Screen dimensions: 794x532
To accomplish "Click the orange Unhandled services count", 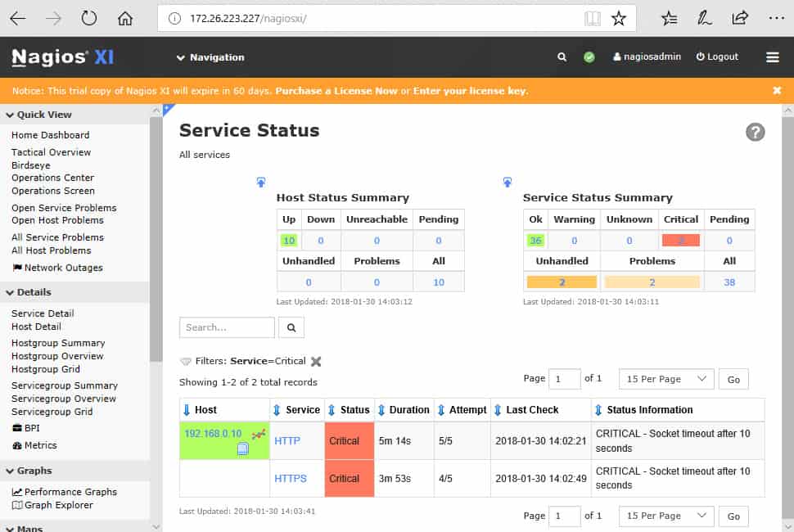I will pyautogui.click(x=562, y=282).
